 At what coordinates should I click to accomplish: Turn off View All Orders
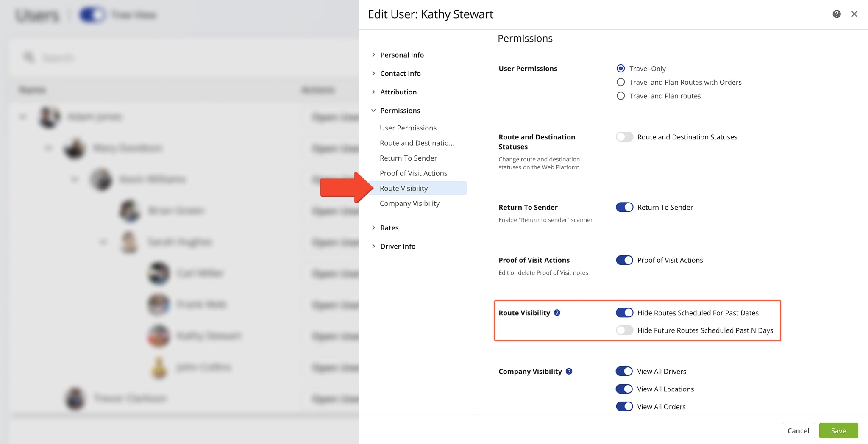click(x=624, y=406)
